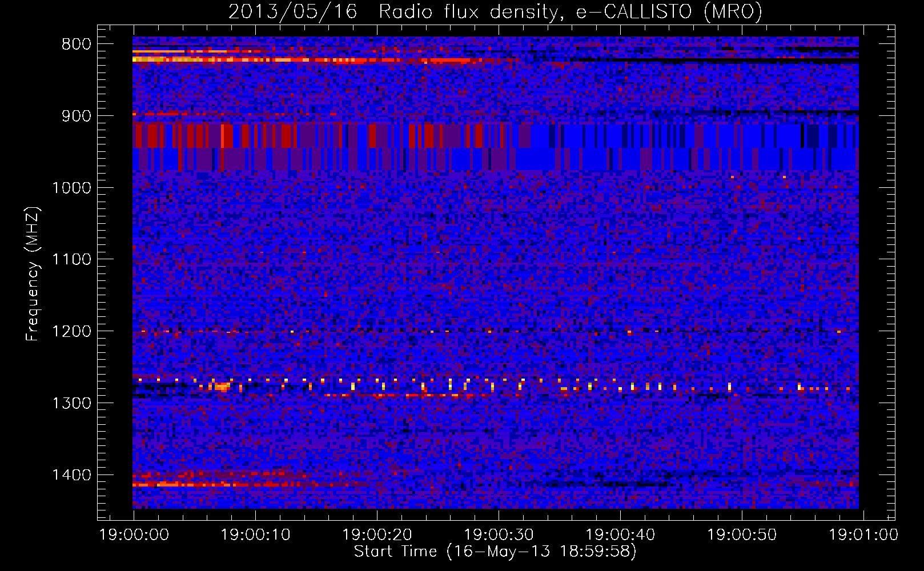Click the 19:00:30 time tick label
The width and height of the screenshot is (924, 571).
pyautogui.click(x=499, y=535)
